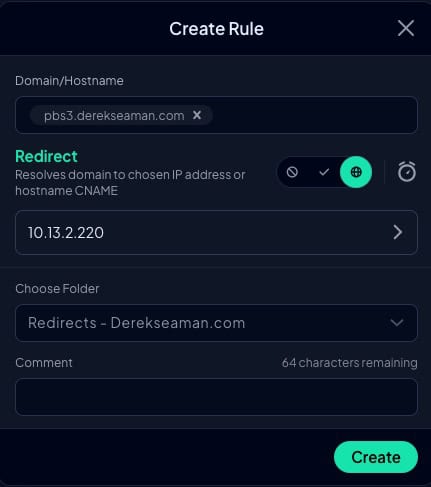Expand the folder dropdown chevron

pos(397,323)
